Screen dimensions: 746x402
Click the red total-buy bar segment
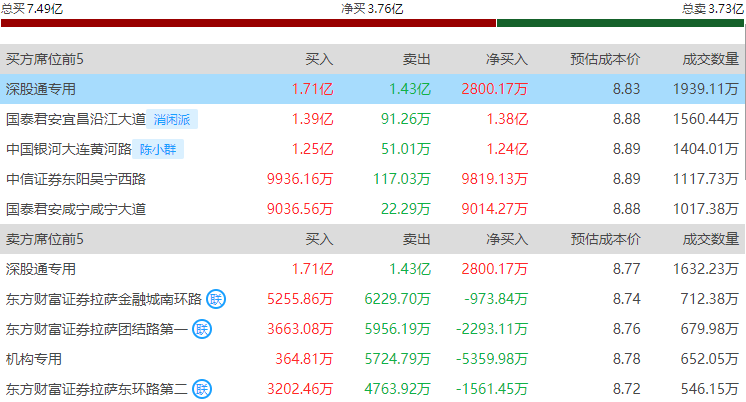(248, 23)
